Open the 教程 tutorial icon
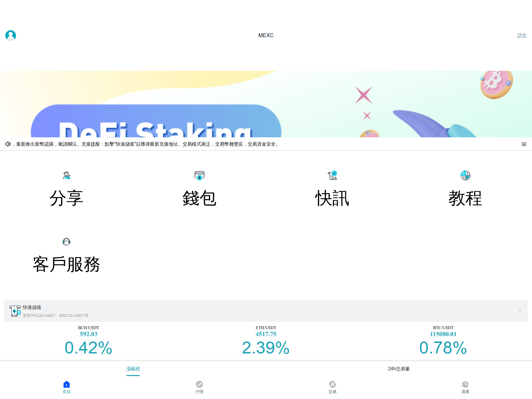This screenshot has width=532, height=399. [x=465, y=176]
